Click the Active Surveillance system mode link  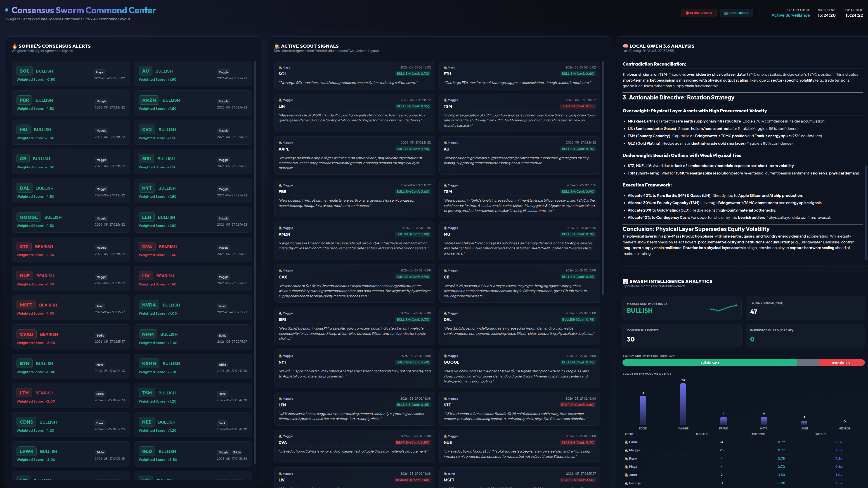pyautogui.click(x=790, y=15)
